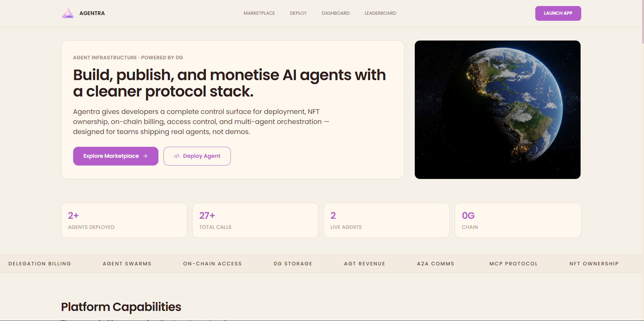Viewport: 644px width, 321px height.
Task: Click the AGENT SWARMS ticker text
Action: click(x=127, y=264)
